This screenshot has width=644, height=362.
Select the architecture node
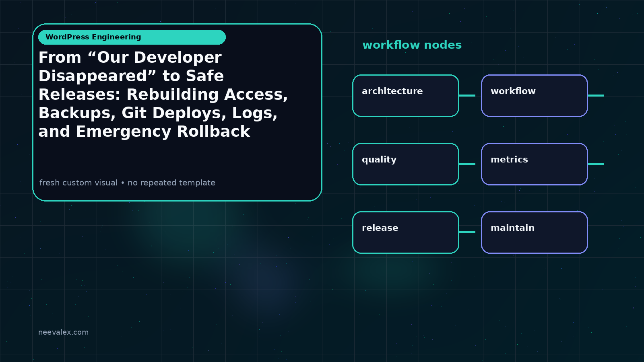pyautogui.click(x=406, y=96)
